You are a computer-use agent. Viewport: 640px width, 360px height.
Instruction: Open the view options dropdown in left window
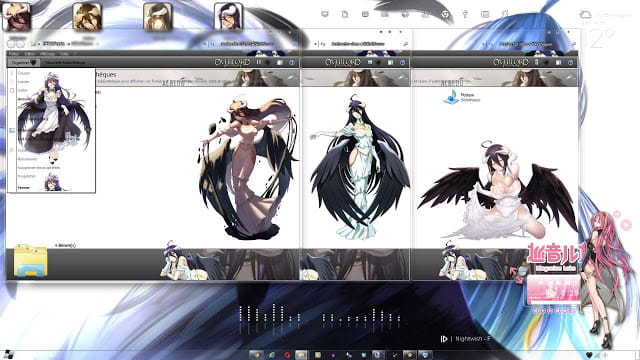click(x=268, y=62)
